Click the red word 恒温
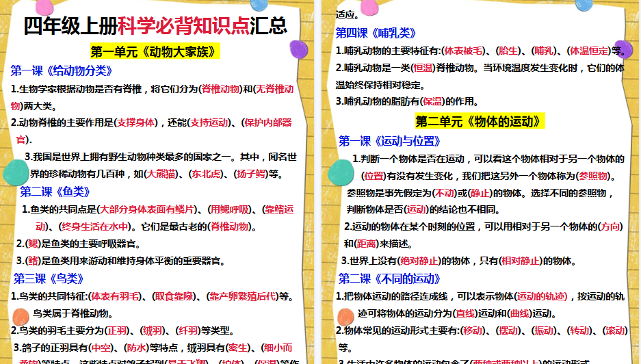The width and height of the screenshot is (641, 364). click(x=423, y=68)
